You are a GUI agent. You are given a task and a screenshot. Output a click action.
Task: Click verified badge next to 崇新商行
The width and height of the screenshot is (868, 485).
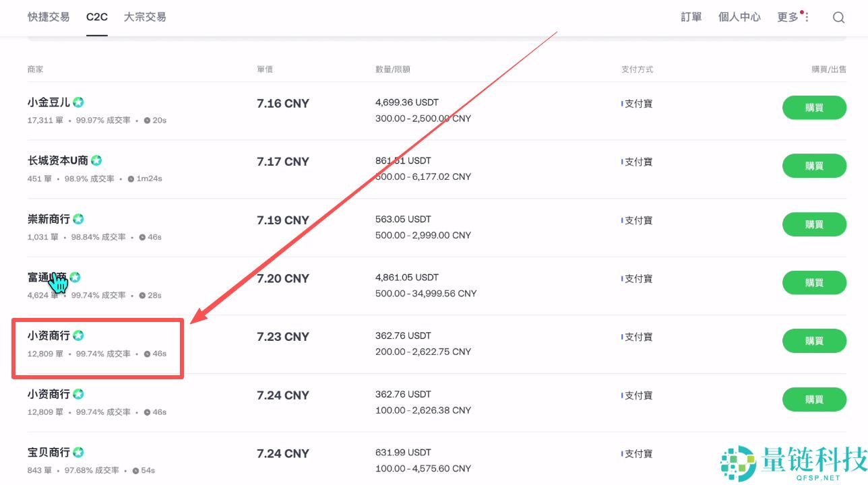pyautogui.click(x=78, y=219)
